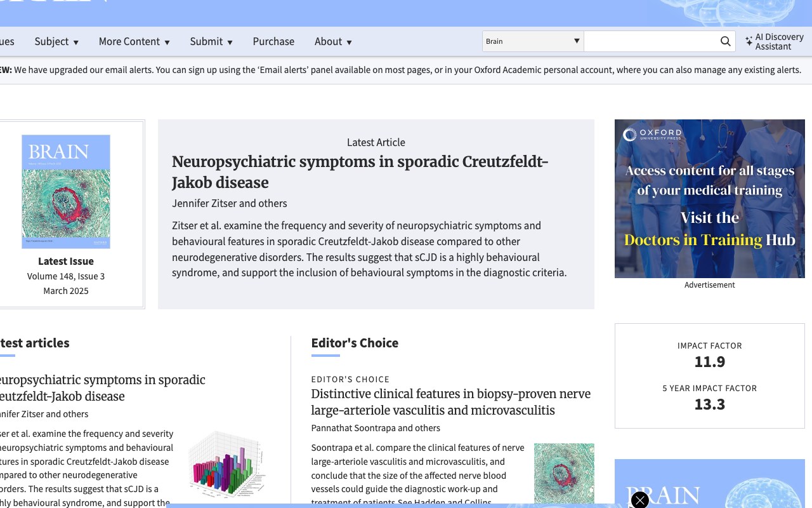The width and height of the screenshot is (812, 508).
Task: Open Neuropsychiatric symptoms link under Latest articles
Action: point(101,388)
